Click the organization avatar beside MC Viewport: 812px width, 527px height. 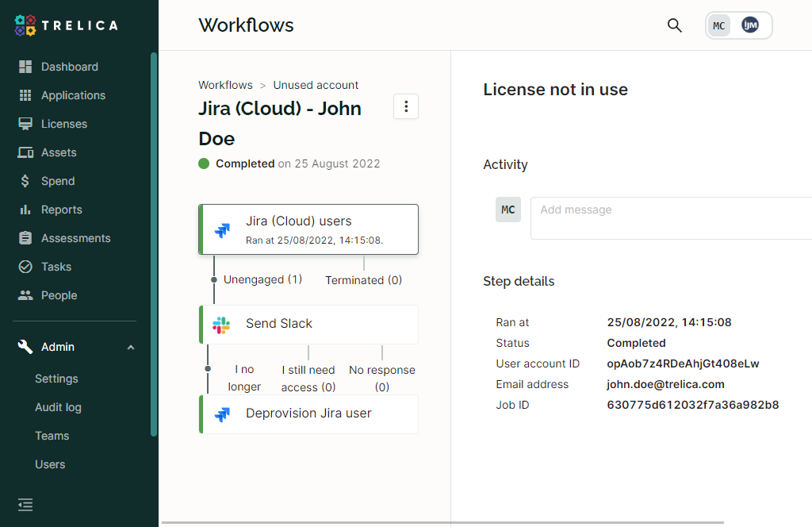(750, 25)
